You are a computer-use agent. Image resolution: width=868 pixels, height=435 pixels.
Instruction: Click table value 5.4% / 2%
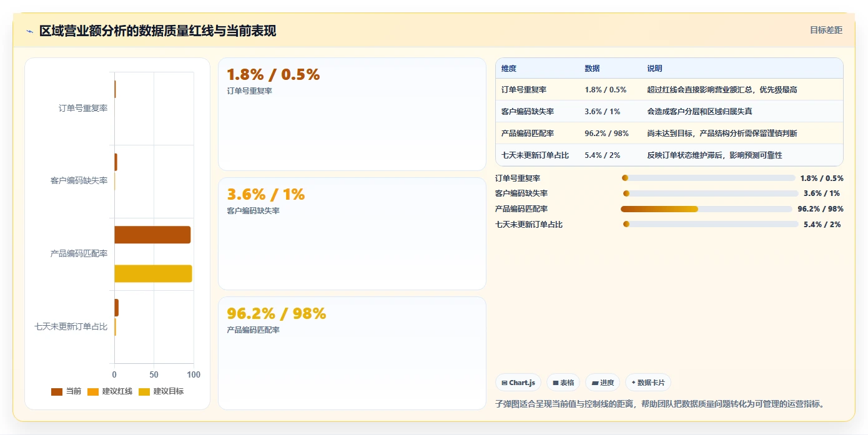point(602,155)
